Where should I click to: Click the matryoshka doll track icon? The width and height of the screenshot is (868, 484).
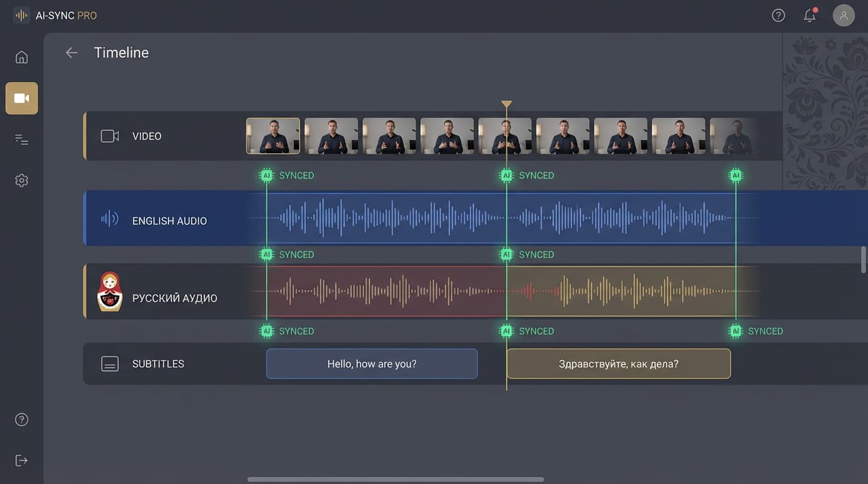pyautogui.click(x=110, y=292)
